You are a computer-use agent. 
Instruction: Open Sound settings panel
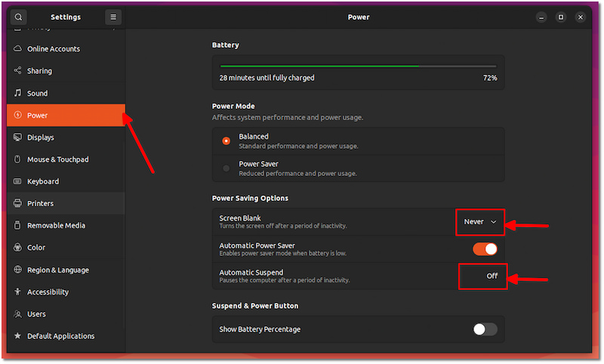(66, 93)
